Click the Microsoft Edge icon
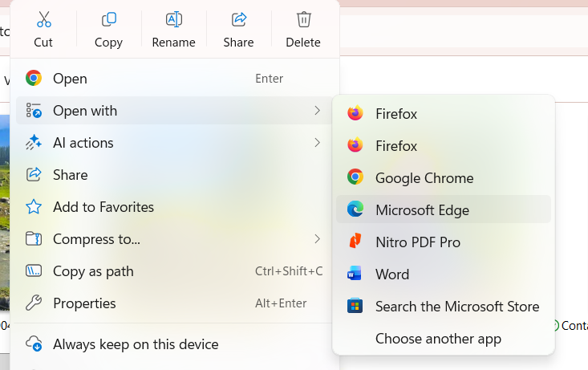This screenshot has width=588, height=370. click(x=355, y=209)
